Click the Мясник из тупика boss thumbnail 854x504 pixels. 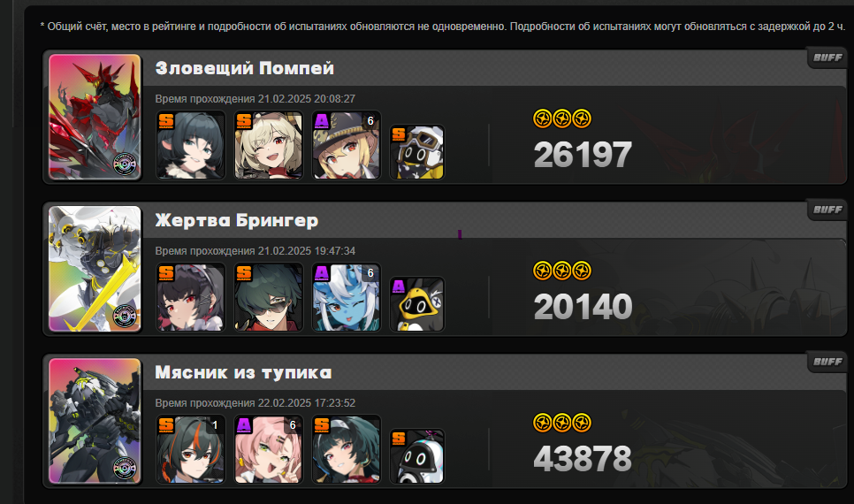(95, 421)
